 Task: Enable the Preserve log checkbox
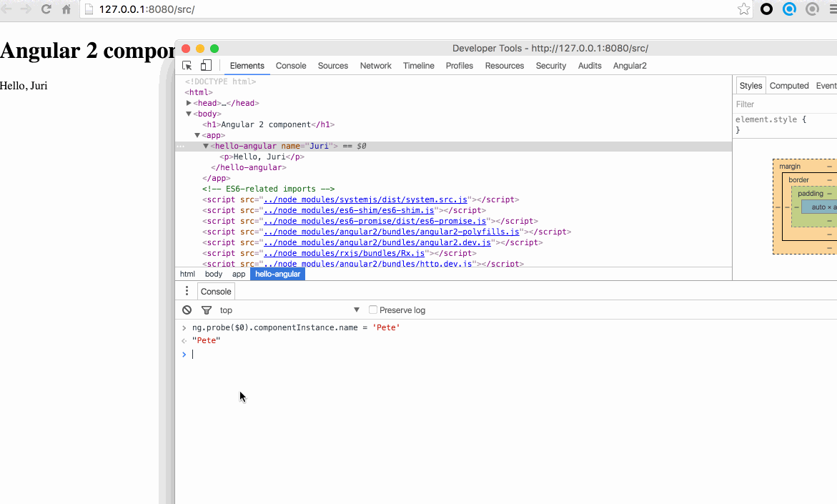[373, 310]
